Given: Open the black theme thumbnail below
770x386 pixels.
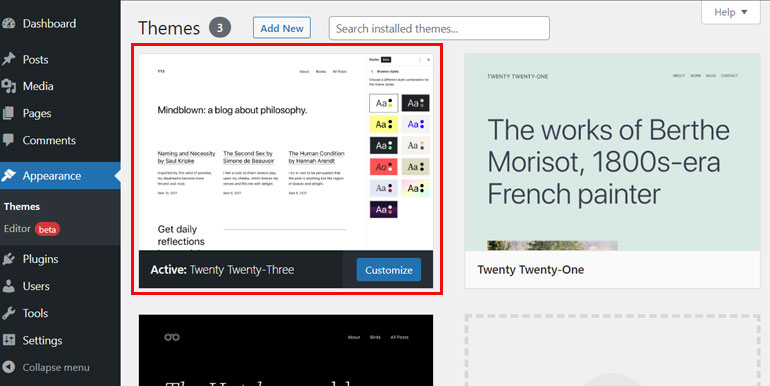Looking at the screenshot, I should (286, 350).
